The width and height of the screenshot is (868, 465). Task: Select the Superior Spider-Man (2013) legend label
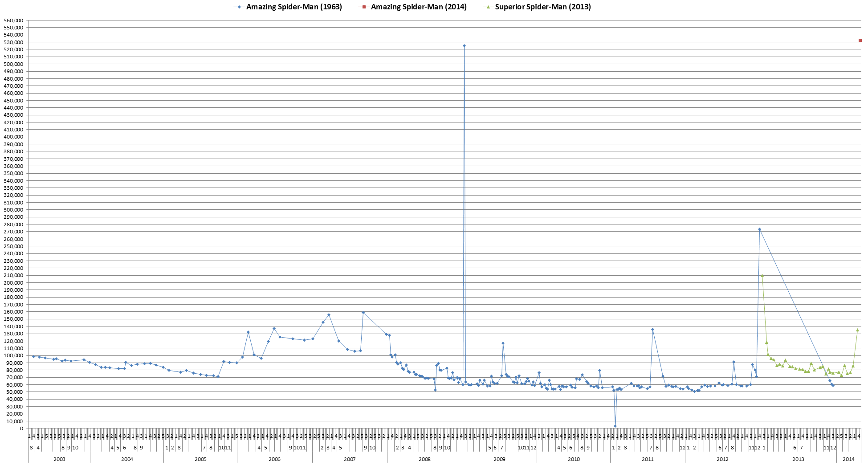coord(543,7)
